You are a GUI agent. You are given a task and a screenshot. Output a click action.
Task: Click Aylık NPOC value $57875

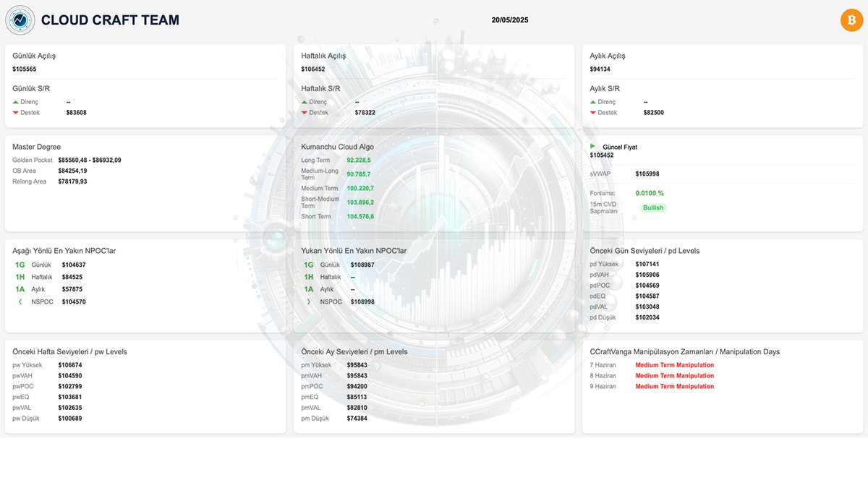[72, 289]
